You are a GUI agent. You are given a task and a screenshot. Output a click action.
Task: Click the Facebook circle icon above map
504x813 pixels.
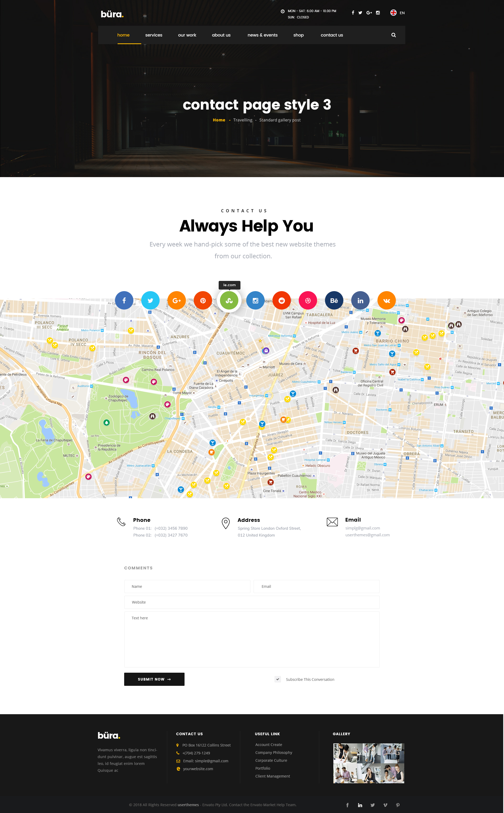click(x=124, y=301)
